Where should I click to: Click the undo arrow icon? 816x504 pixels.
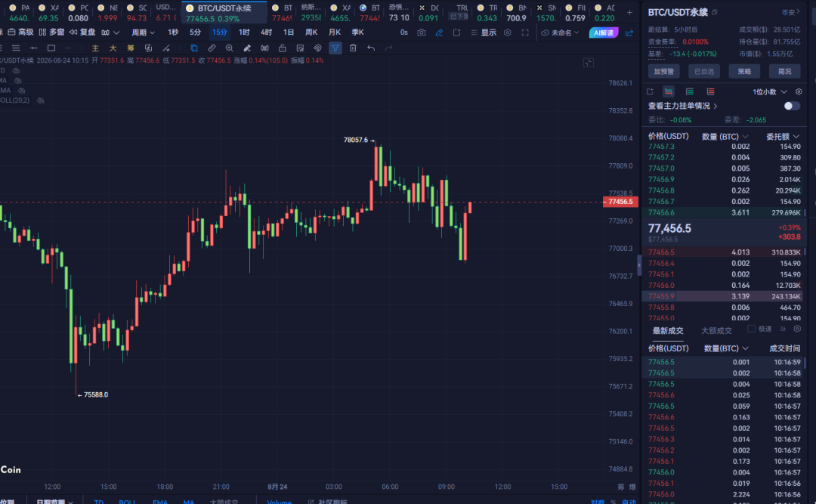(x=370, y=48)
